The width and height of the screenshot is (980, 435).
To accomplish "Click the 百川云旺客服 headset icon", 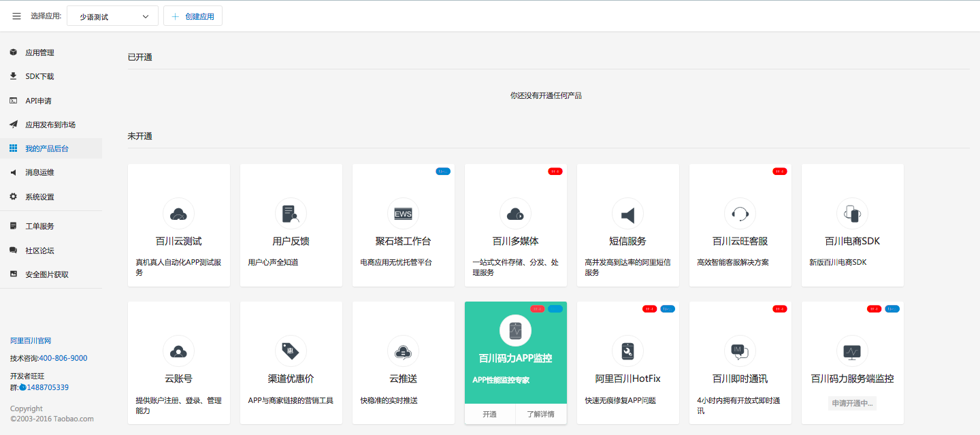I will (740, 214).
